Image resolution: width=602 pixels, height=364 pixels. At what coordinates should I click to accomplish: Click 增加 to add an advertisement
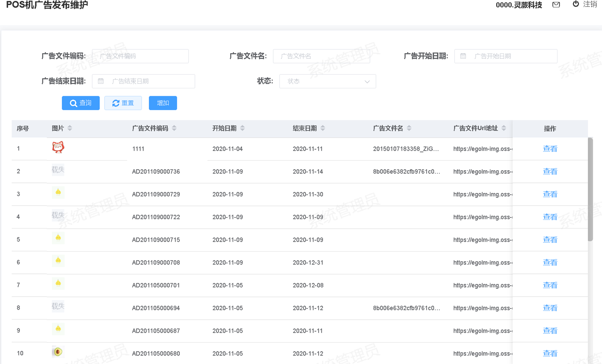pyautogui.click(x=163, y=103)
